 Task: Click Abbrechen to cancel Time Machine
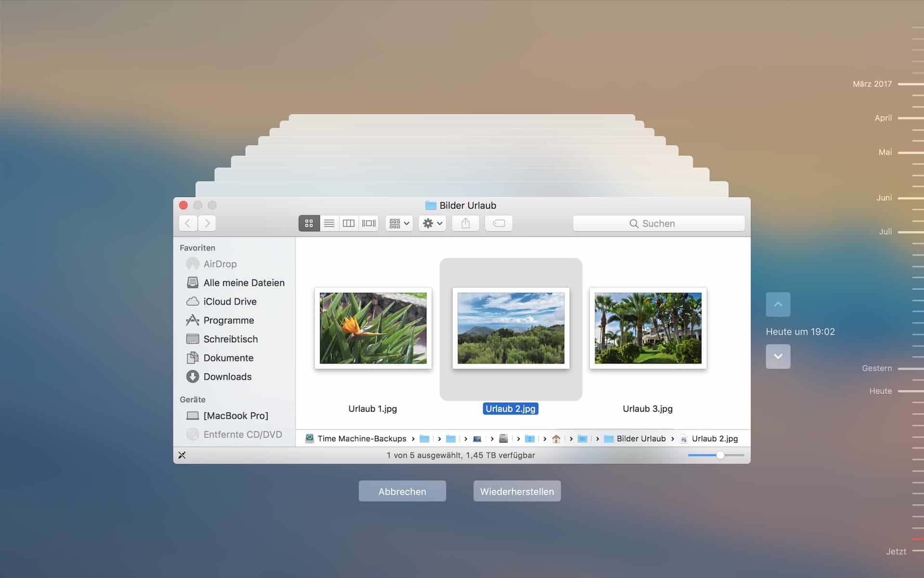coord(402,491)
